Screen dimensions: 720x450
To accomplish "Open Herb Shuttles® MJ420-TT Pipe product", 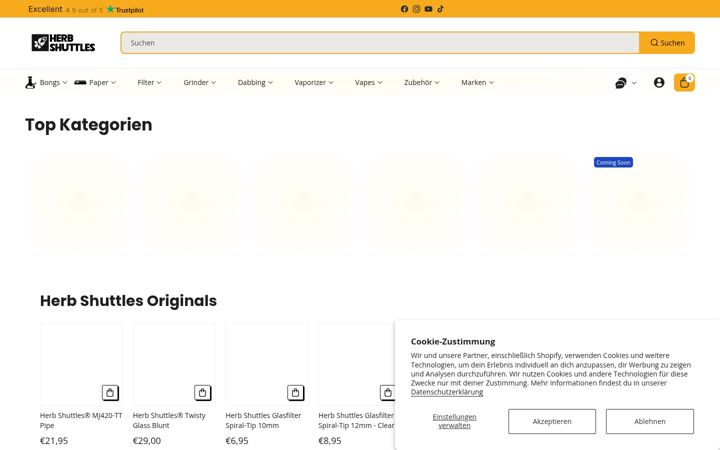I will point(81,420).
